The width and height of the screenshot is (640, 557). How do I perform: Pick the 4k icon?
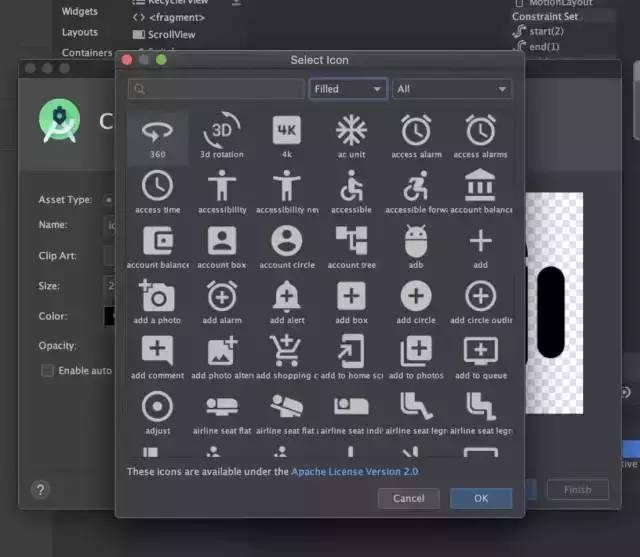click(287, 138)
